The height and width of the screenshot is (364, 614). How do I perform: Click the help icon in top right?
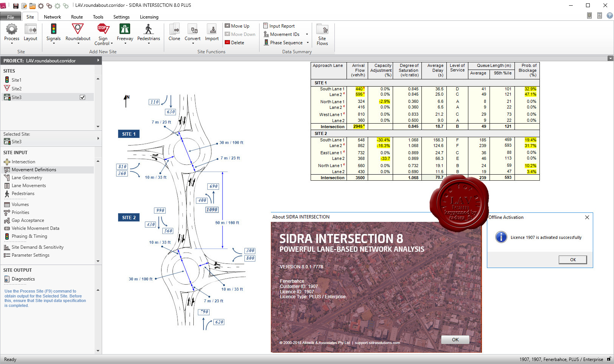tap(610, 15)
